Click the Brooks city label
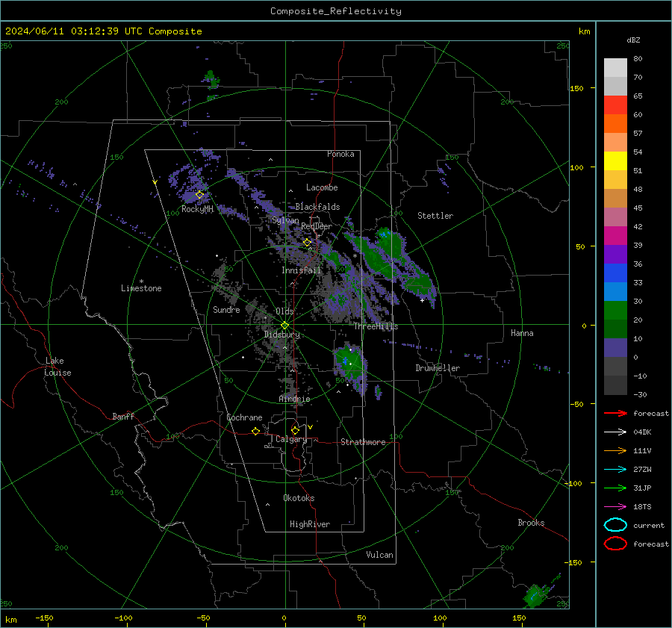 531,523
